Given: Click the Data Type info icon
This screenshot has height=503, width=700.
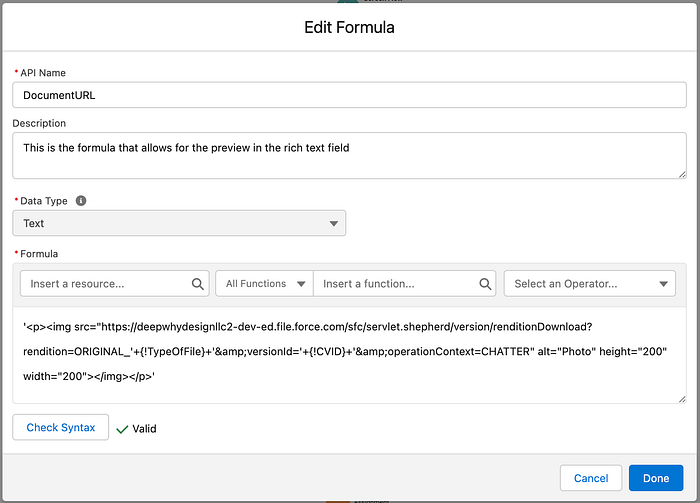Looking at the screenshot, I should (81, 201).
